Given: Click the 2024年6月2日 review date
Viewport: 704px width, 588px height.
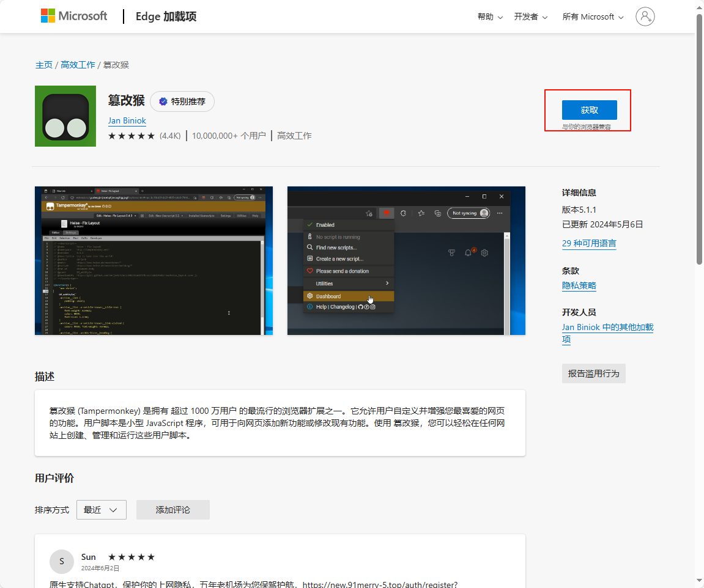Looking at the screenshot, I should click(100, 568).
